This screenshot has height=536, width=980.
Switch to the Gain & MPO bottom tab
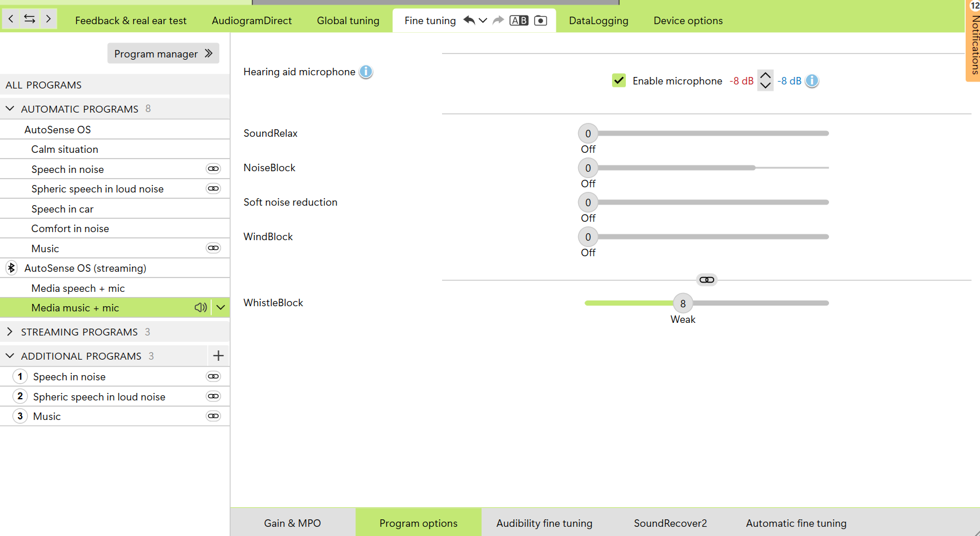pos(292,523)
